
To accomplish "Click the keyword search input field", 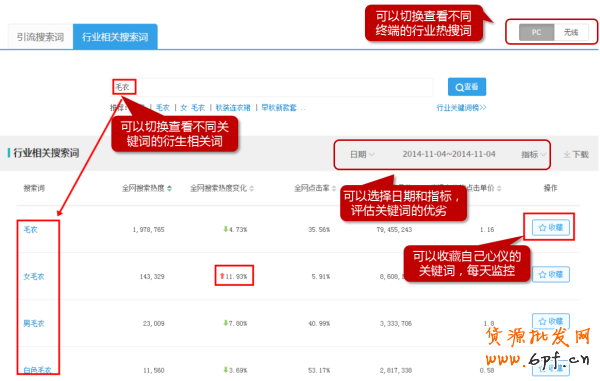I will tap(272, 87).
